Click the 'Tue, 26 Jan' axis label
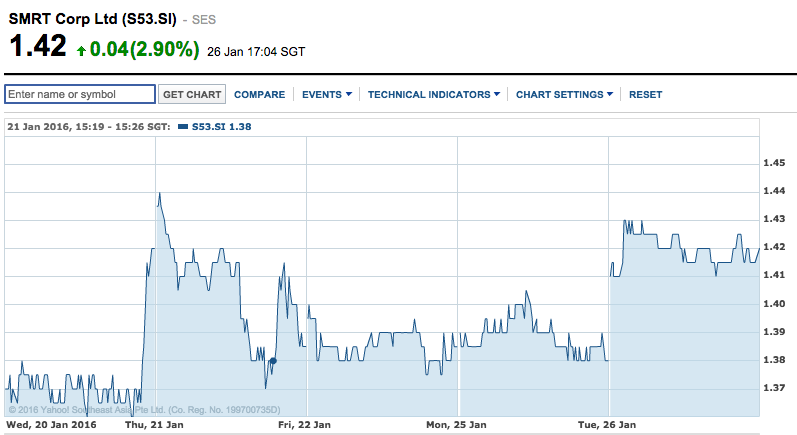 (x=607, y=424)
